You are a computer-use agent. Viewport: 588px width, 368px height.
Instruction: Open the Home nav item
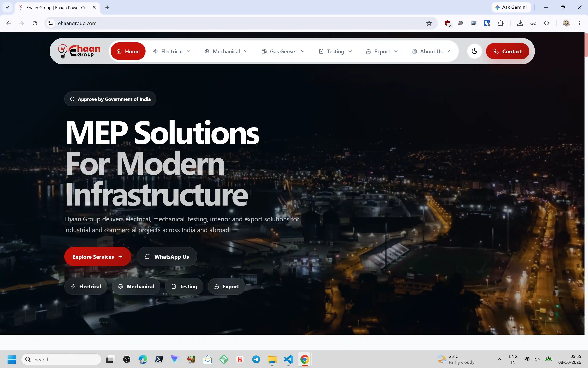(x=128, y=51)
